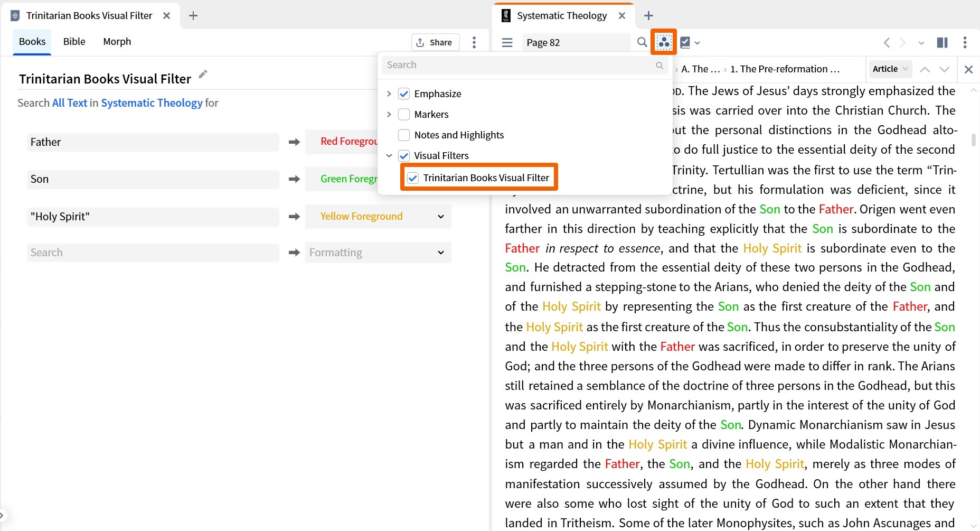Screen dimensions: 980x531
Task: Select the Visual Filters icon
Action: tap(664, 42)
